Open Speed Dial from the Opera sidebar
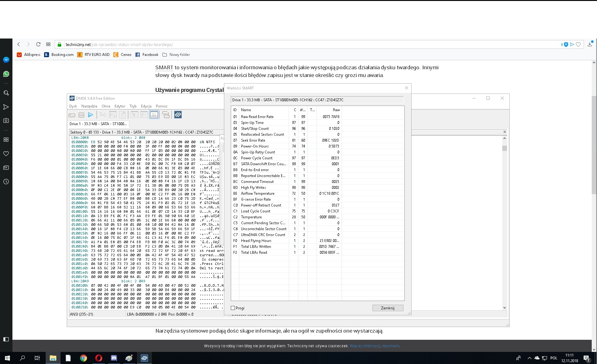 6,140
